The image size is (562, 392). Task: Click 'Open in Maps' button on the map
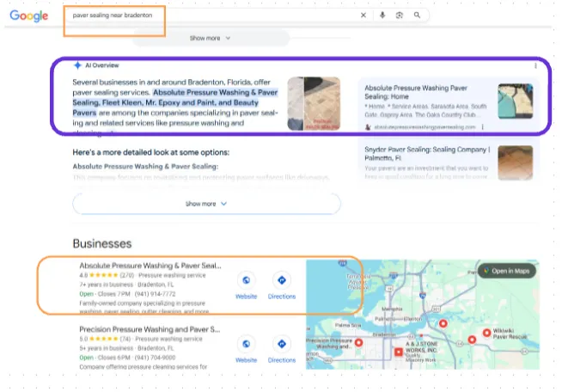click(507, 271)
